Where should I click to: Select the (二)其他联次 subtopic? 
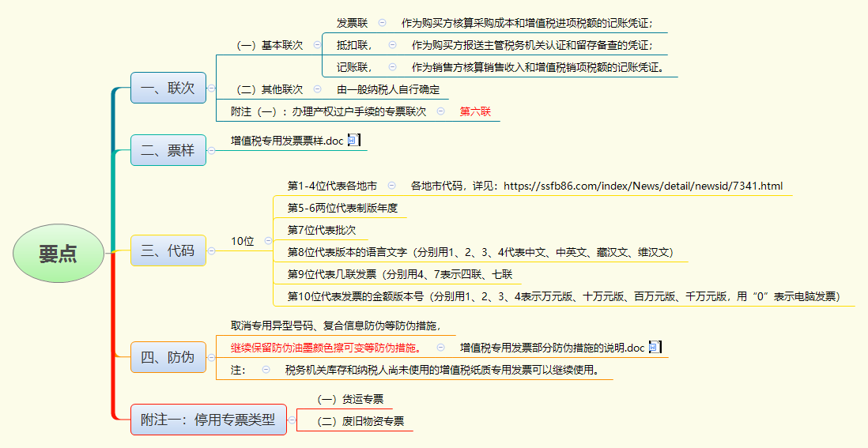270,89
